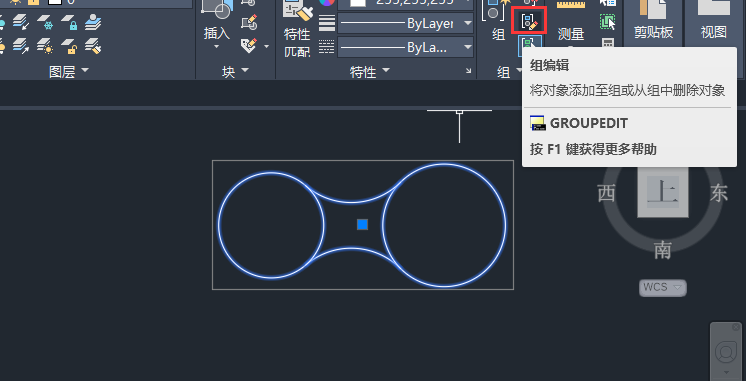Open the 插入 insert dropdown arrow
The height and width of the screenshot is (381, 746).
click(x=216, y=47)
